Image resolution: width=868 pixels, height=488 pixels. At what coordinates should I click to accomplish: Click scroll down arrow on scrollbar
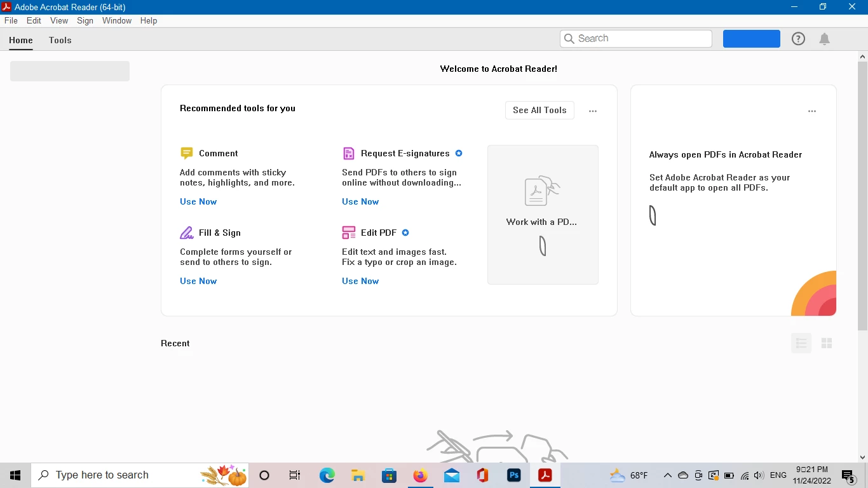point(862,457)
